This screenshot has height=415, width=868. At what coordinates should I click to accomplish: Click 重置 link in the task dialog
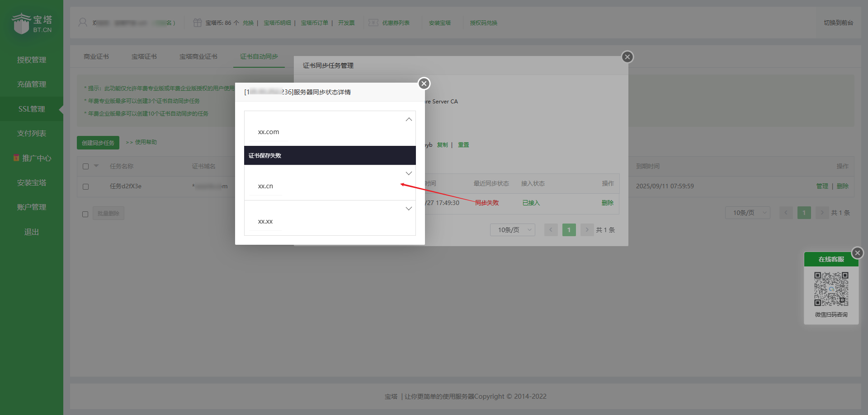point(463,145)
